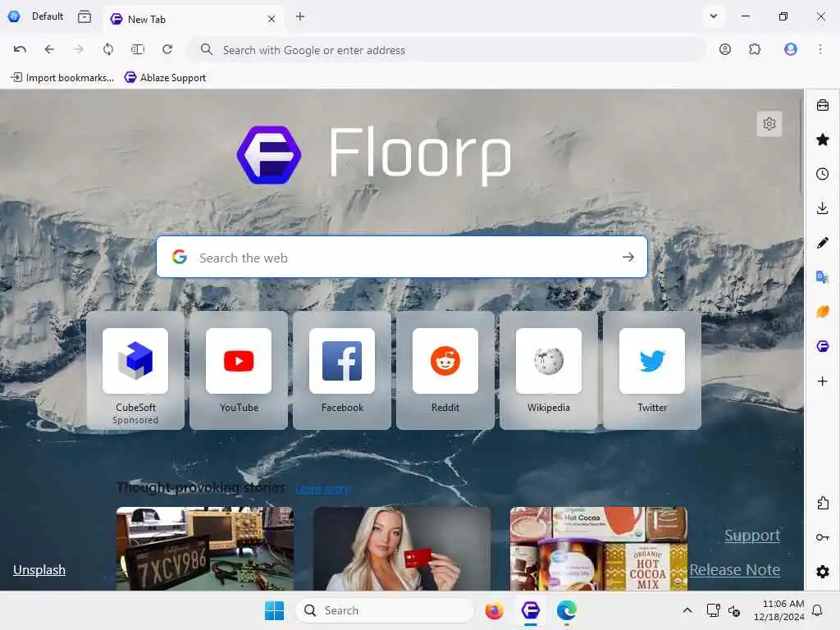The height and width of the screenshot is (630, 840).
Task: Focus the address bar search field
Action: (x=447, y=50)
